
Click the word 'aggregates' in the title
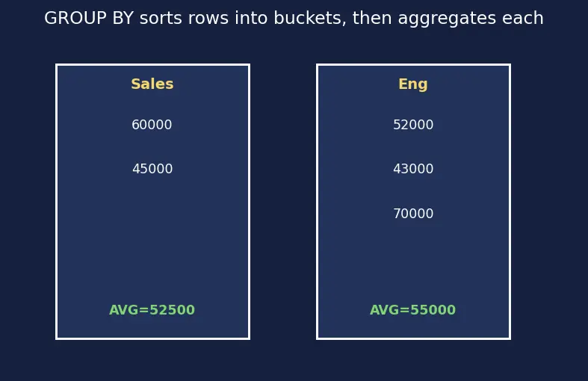(x=447, y=19)
